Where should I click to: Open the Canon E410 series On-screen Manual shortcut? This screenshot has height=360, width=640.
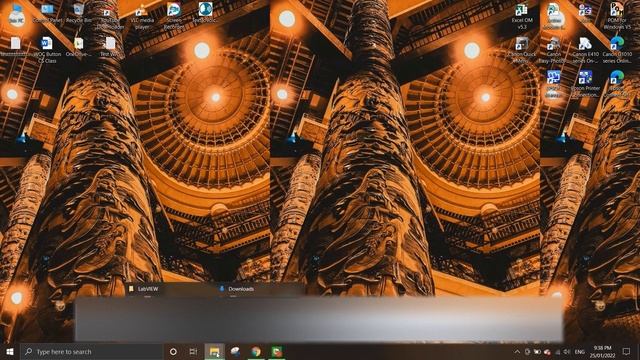tap(585, 50)
